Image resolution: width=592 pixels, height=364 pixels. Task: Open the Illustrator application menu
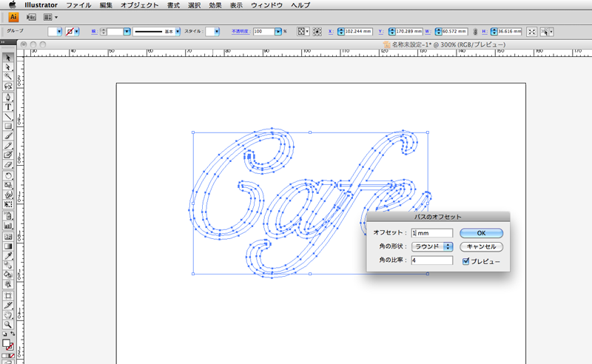[x=41, y=5]
